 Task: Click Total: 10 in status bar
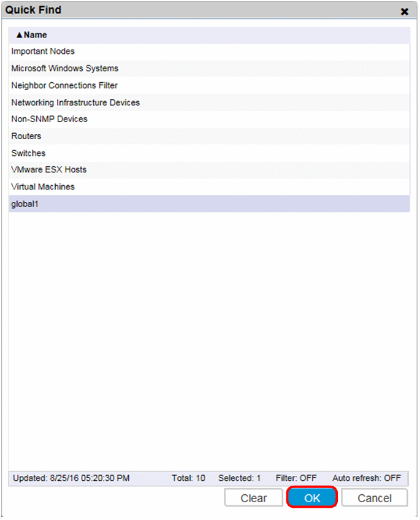(x=188, y=478)
